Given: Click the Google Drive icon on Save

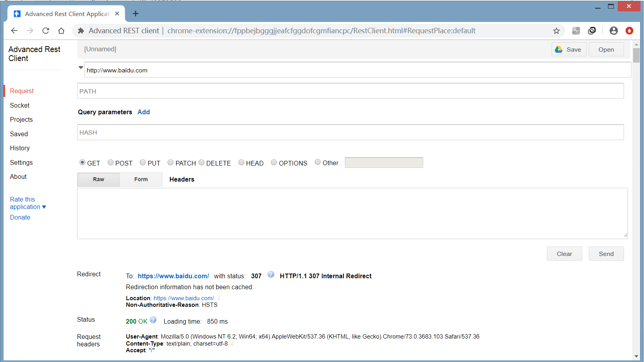Looking at the screenshot, I should point(559,49).
